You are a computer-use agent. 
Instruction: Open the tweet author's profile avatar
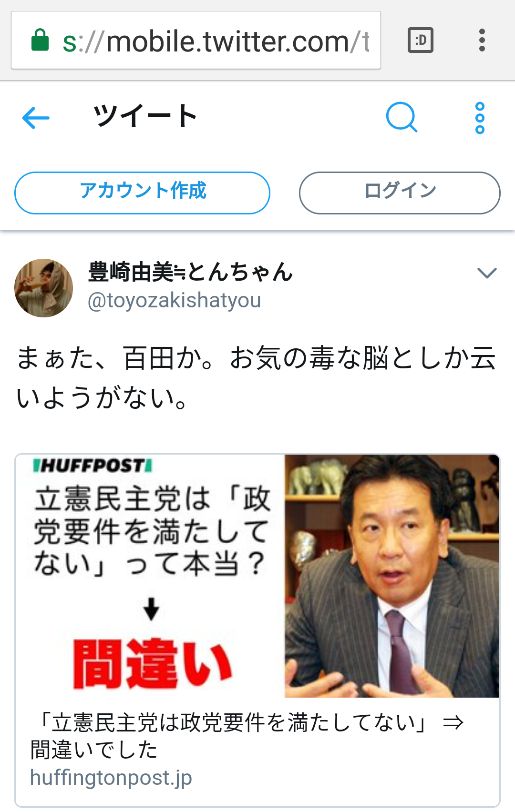(44, 288)
